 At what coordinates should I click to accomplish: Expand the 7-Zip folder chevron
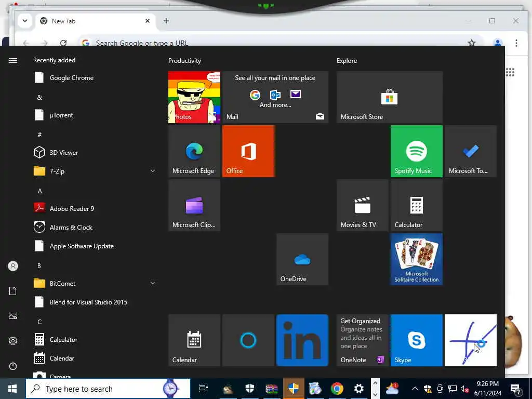[153, 171]
